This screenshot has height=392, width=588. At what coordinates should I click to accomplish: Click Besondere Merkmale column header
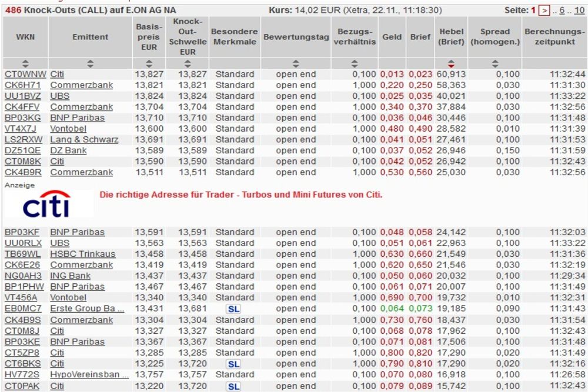click(235, 36)
